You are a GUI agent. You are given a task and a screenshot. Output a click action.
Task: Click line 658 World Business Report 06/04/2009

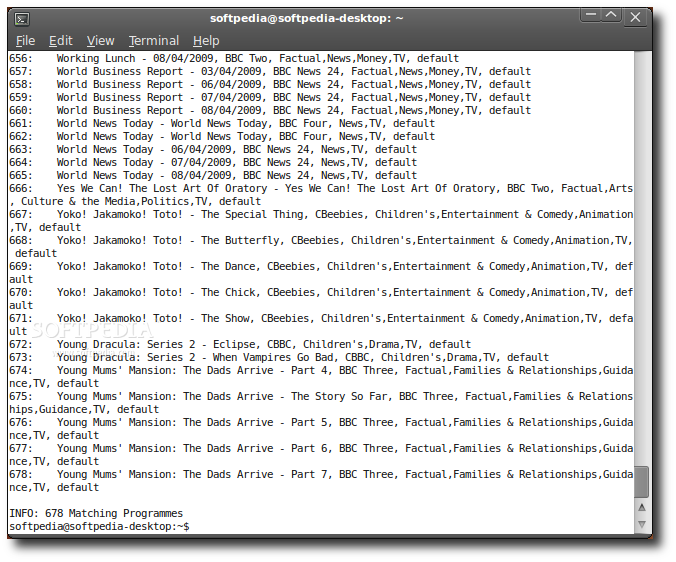(270, 84)
